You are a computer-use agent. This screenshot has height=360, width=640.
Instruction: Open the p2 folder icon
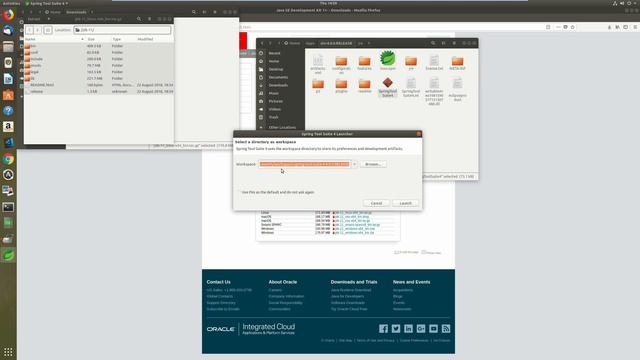(x=318, y=86)
